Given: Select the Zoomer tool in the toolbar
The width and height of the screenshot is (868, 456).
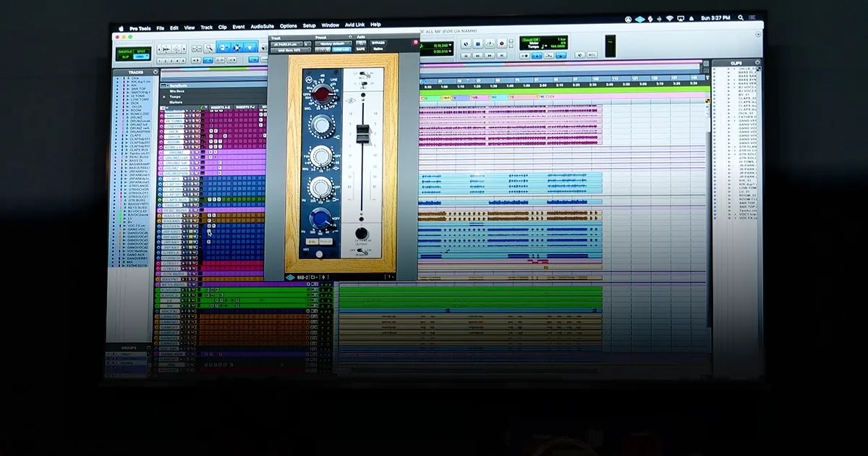Looking at the screenshot, I should (x=209, y=48).
